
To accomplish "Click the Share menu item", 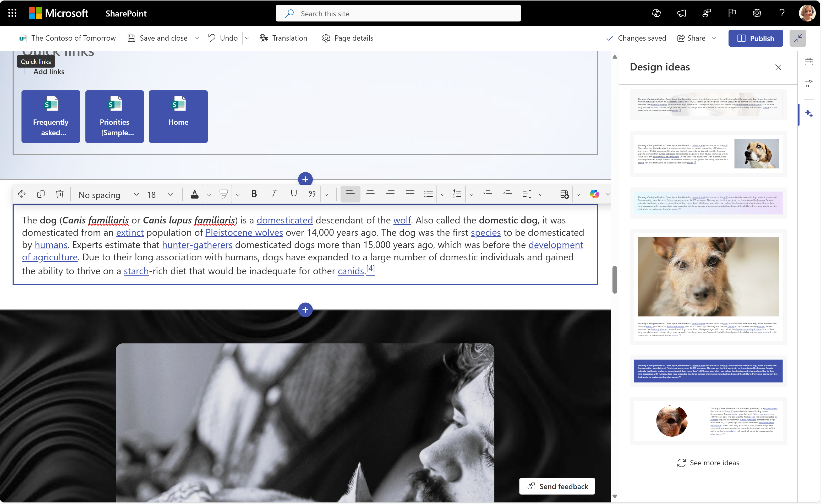I will tap(697, 37).
